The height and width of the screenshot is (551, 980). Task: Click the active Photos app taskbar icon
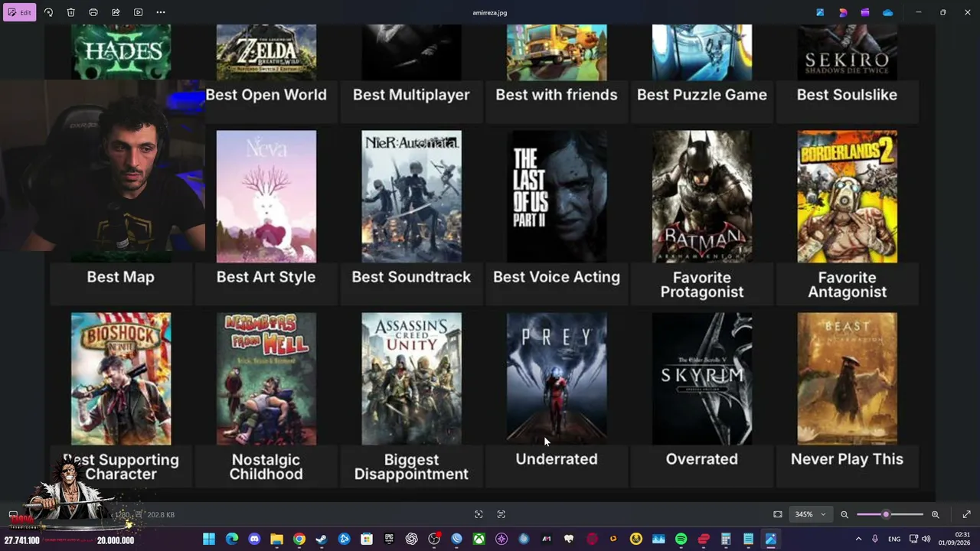pos(771,539)
